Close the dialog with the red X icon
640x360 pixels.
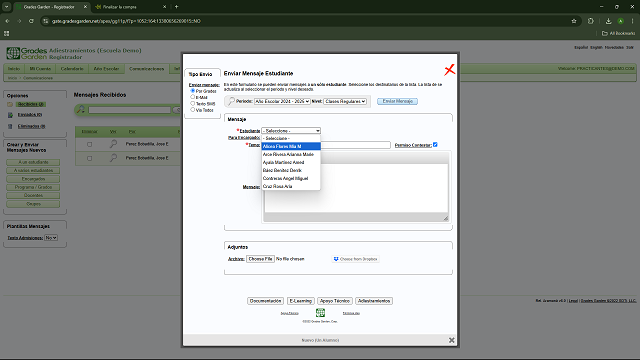(449, 70)
